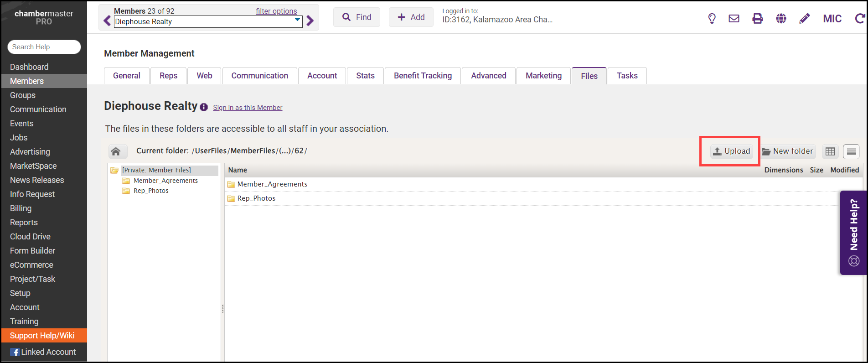The image size is (868, 363).
Task: Click the pencil edit icon
Action: point(804,19)
